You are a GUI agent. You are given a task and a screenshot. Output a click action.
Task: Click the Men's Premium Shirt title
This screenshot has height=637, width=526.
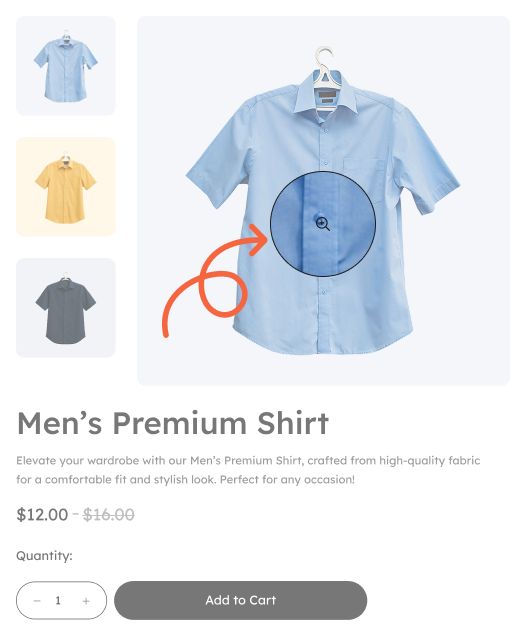tap(173, 423)
